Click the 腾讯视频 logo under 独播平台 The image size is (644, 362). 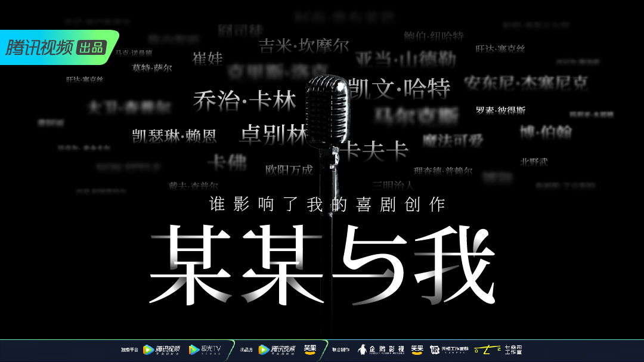pos(162,349)
